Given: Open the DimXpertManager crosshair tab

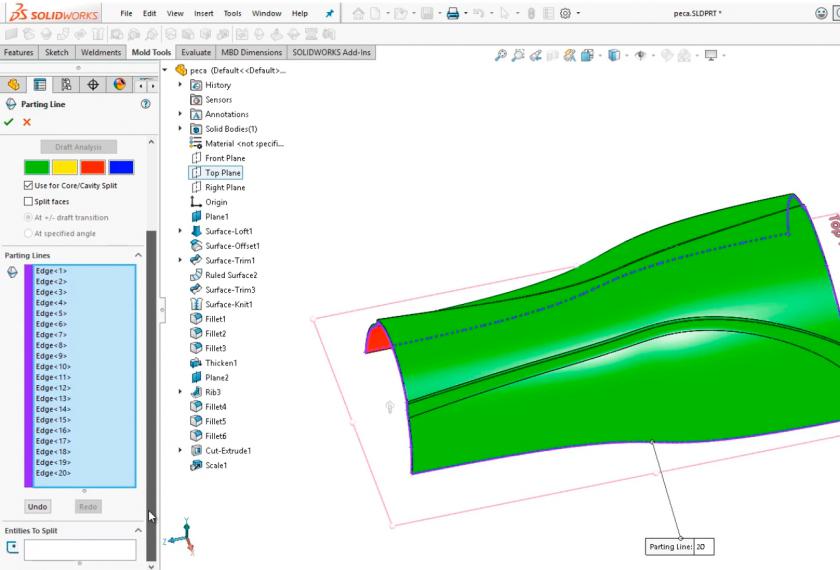Looking at the screenshot, I should click(x=93, y=85).
